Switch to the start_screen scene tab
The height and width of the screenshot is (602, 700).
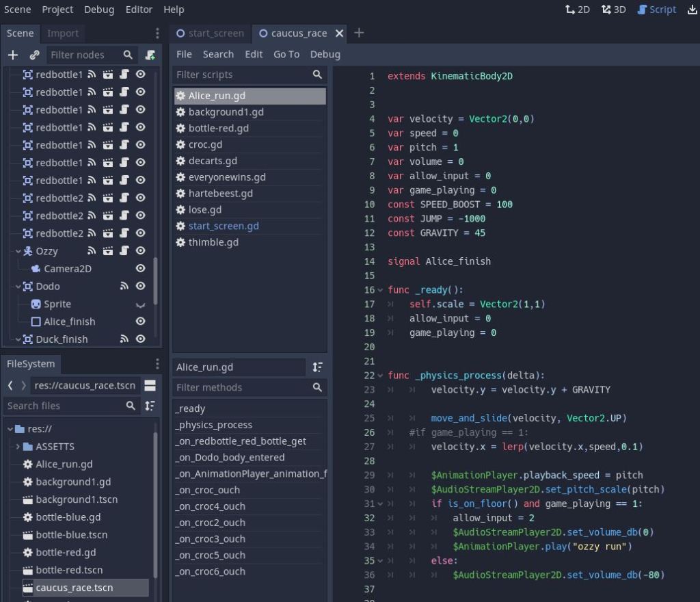[x=211, y=33]
